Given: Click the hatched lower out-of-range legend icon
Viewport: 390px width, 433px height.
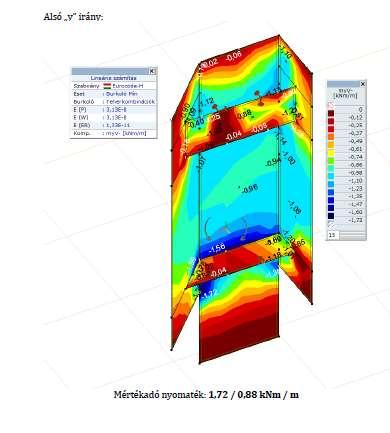Looking at the screenshot, I should pyautogui.click(x=331, y=226).
